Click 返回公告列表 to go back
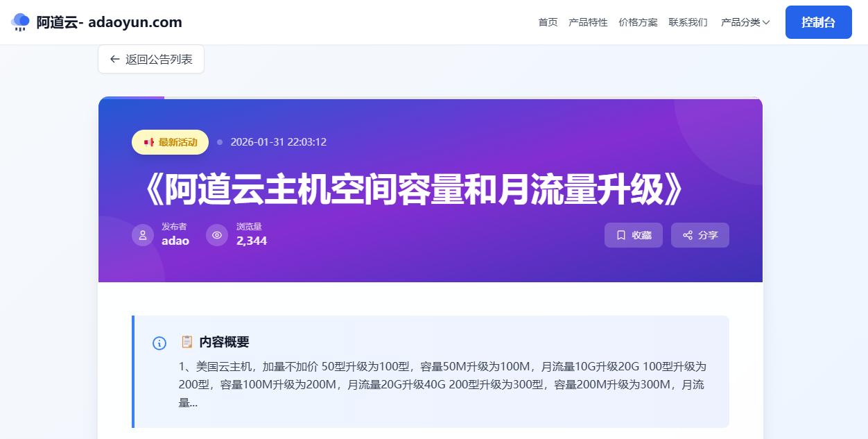The image size is (868, 439). point(151,59)
